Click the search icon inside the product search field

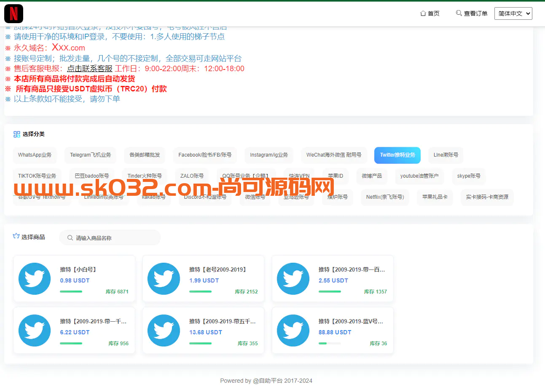(x=70, y=238)
